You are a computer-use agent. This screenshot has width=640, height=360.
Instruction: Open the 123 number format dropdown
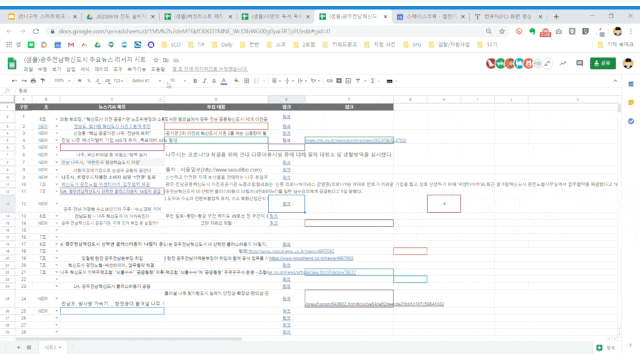coord(118,81)
